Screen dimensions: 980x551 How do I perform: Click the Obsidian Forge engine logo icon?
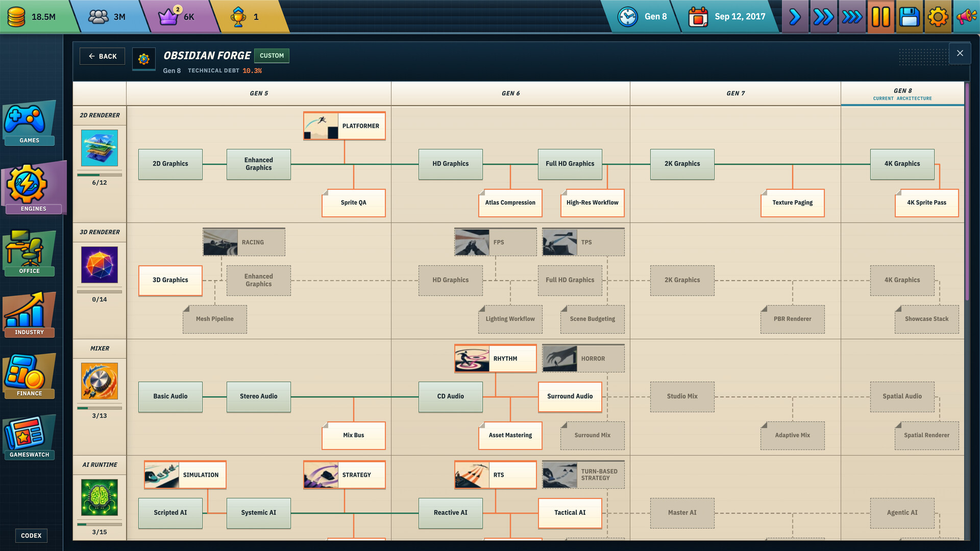click(144, 59)
